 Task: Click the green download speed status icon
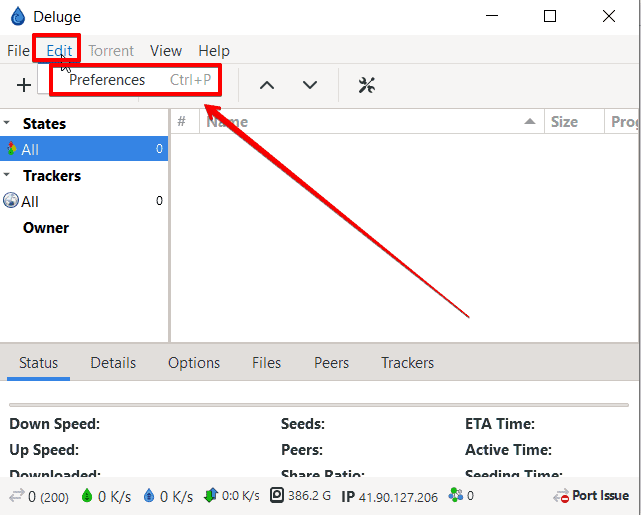tap(87, 495)
